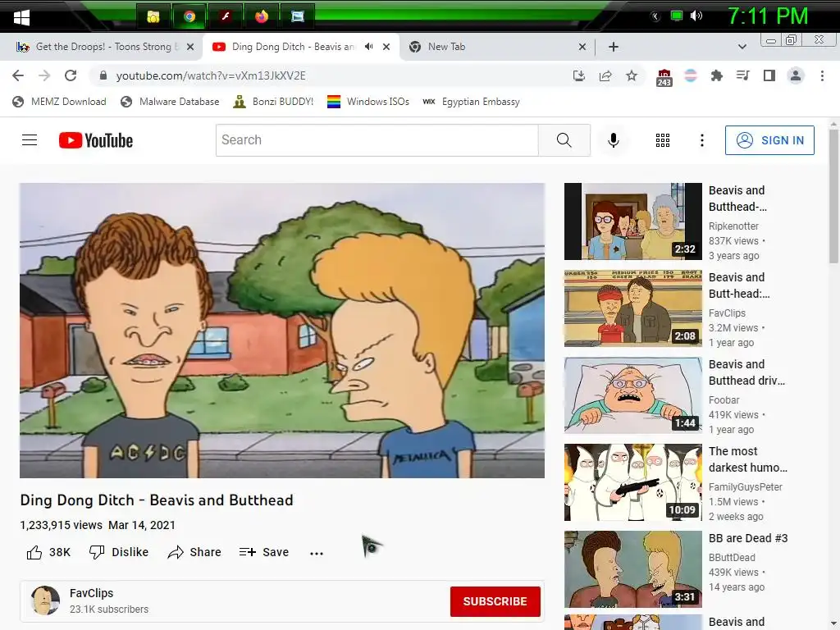Open the Windows Start menu

coord(21,17)
